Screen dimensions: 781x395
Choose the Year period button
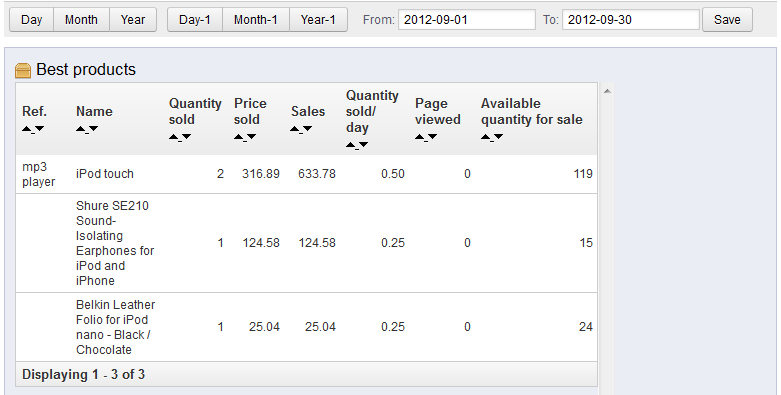click(x=133, y=20)
